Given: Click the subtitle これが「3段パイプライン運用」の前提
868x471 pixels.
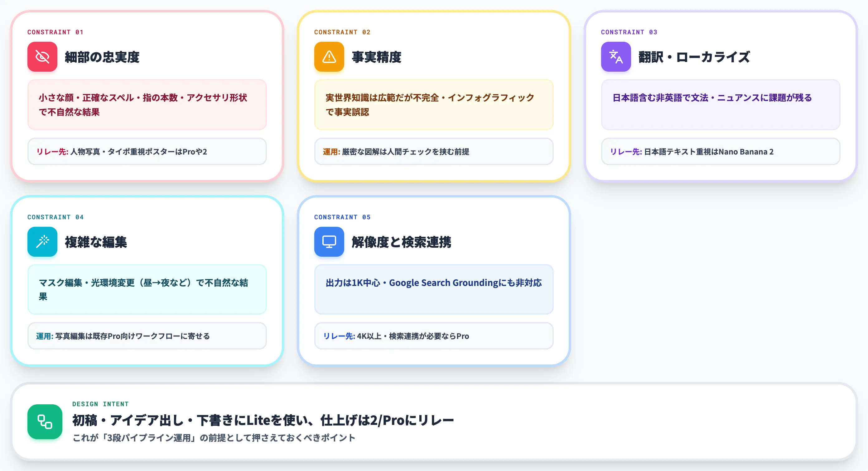Looking at the screenshot, I should (x=214, y=438).
